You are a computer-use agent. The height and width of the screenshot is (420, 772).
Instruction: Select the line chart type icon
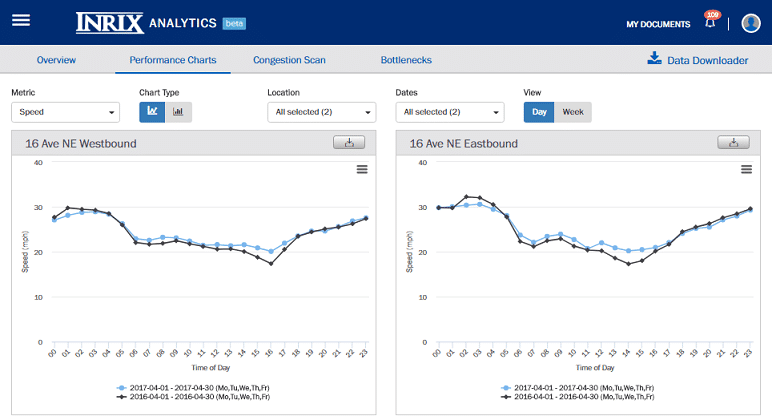click(x=152, y=112)
